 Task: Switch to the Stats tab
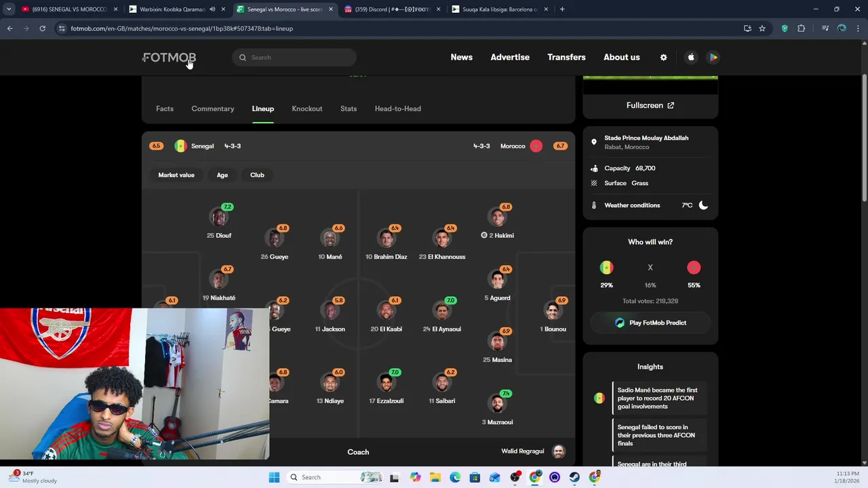tap(349, 108)
